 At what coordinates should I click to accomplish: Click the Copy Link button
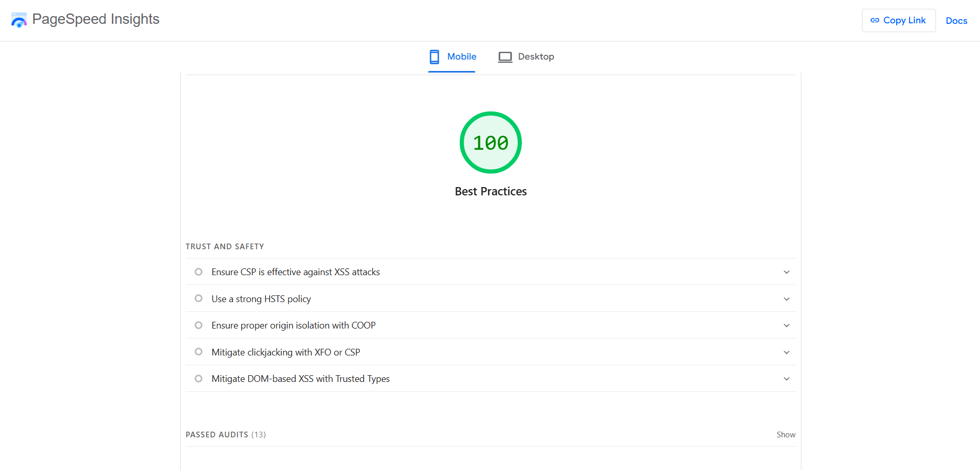(x=898, y=20)
